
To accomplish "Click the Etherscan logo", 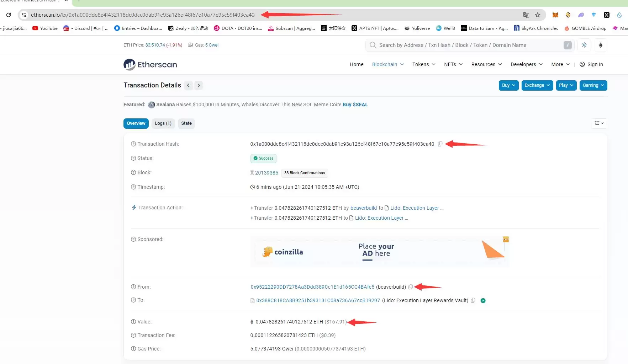I will 150,64.
